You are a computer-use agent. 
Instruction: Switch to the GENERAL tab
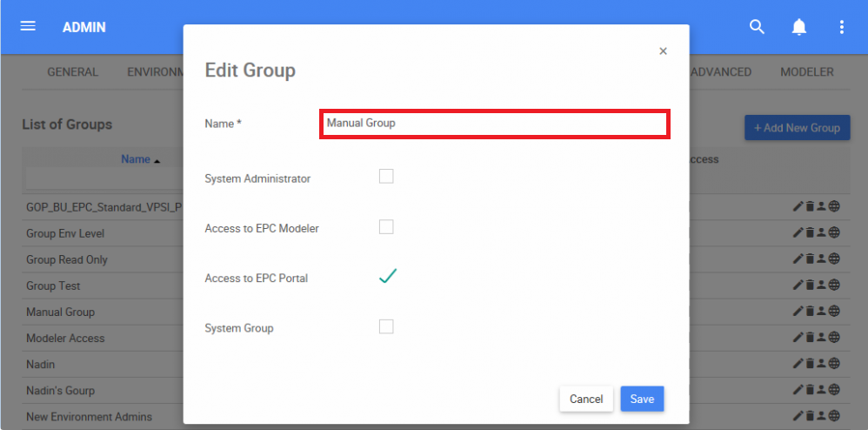pos(72,72)
